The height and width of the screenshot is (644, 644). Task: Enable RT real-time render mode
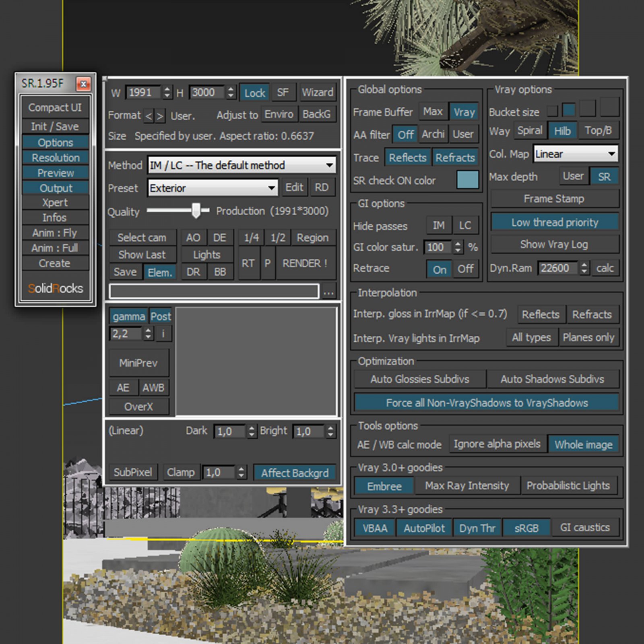248,263
